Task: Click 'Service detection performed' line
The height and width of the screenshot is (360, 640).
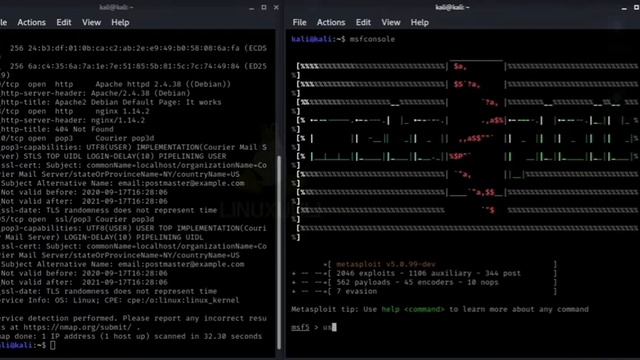Action: point(133,318)
